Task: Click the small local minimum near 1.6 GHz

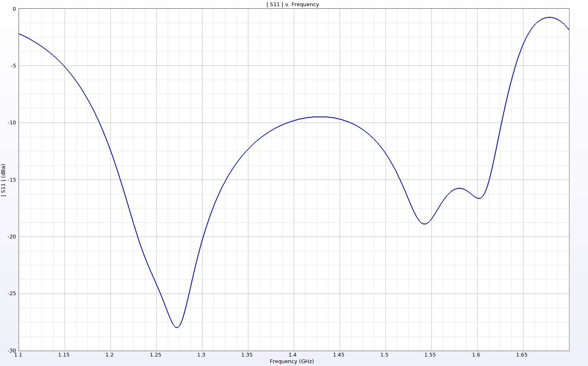Action: point(479,198)
